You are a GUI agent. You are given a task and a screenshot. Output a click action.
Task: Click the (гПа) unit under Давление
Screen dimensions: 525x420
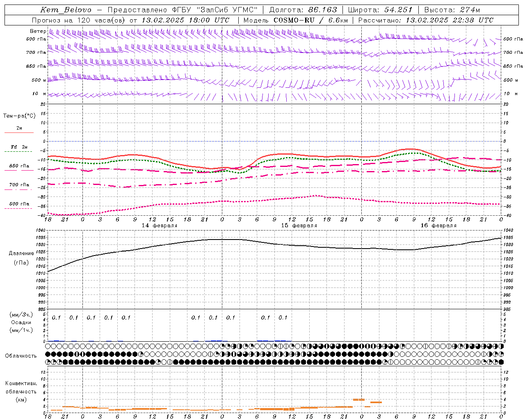pos(21,263)
